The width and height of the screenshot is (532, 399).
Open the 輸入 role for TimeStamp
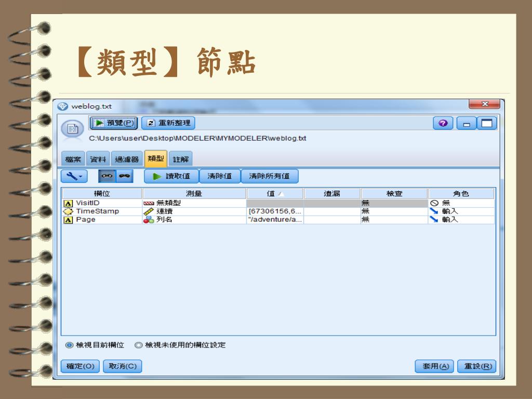coord(461,211)
